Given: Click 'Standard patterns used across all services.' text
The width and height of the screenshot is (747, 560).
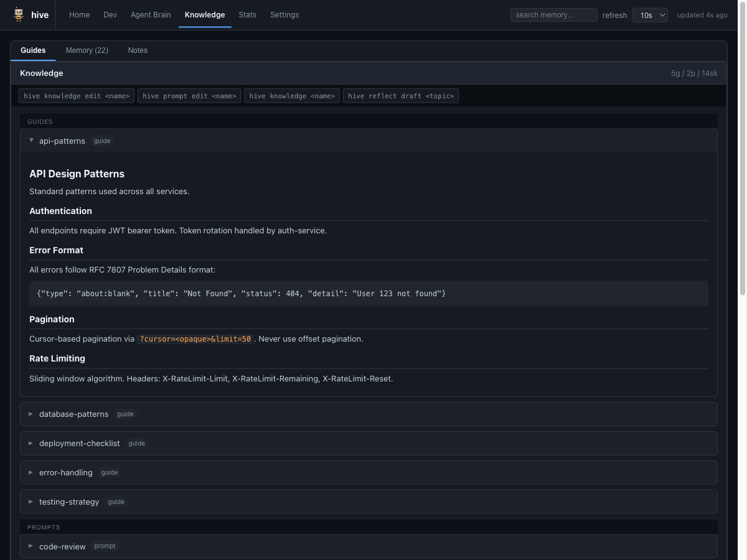Looking at the screenshot, I should click(x=109, y=191).
